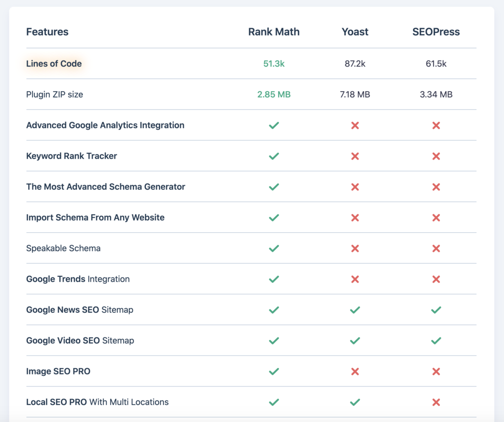The width and height of the screenshot is (504, 422).
Task: Click SEOPress cross for Local SEO PRO
Action: pyautogui.click(x=436, y=402)
